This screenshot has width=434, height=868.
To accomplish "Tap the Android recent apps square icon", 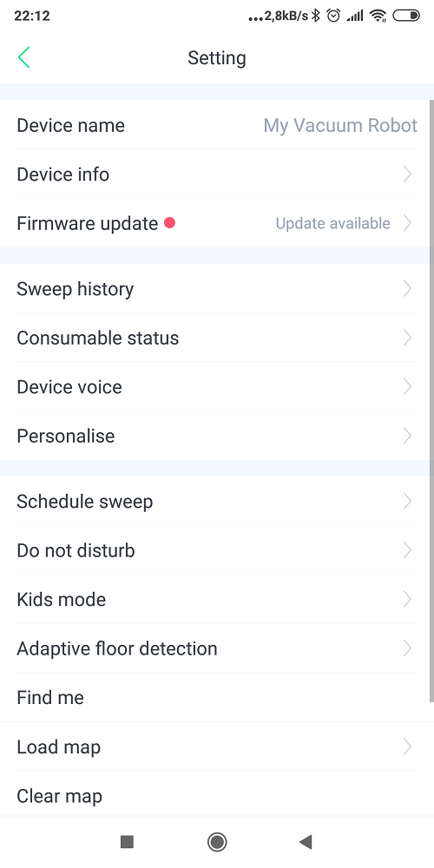I will click(x=127, y=842).
